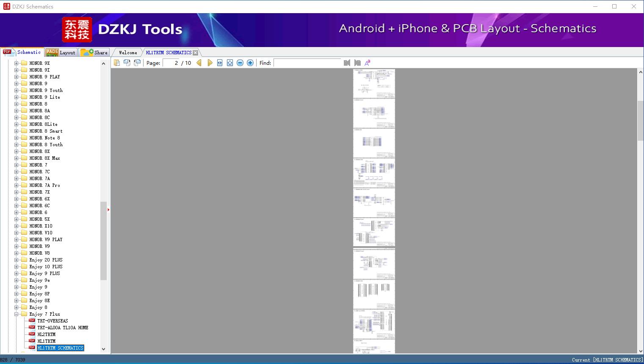Click the find previous icon

347,63
